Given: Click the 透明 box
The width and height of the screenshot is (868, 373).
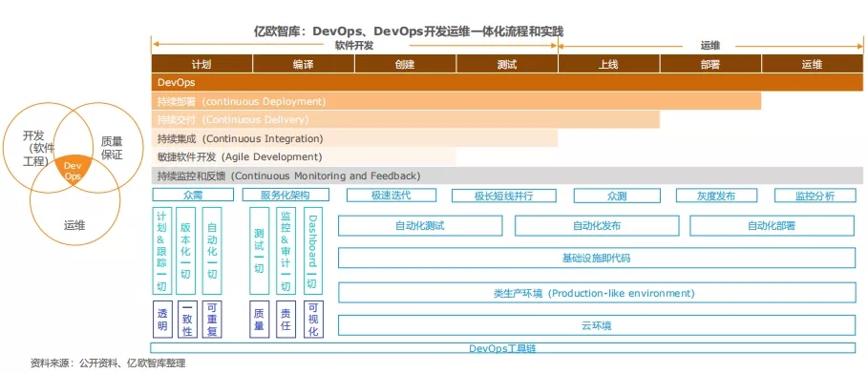Looking at the screenshot, I should 162,320.
